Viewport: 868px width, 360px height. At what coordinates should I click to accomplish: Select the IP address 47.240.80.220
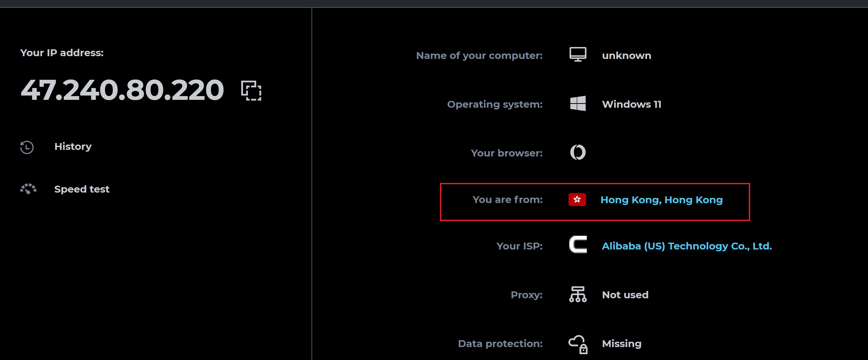coord(122,90)
